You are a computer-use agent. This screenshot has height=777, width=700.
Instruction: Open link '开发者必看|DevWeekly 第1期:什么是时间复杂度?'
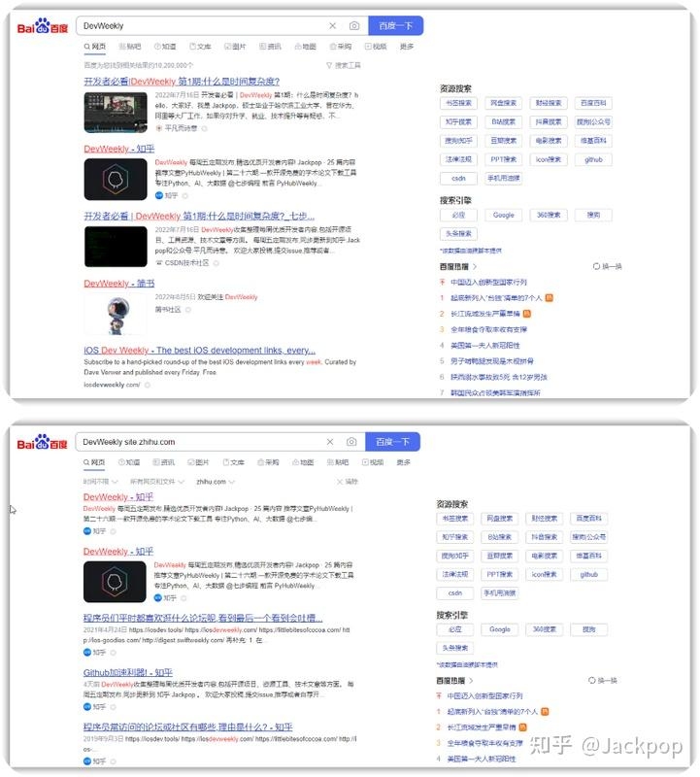click(182, 82)
